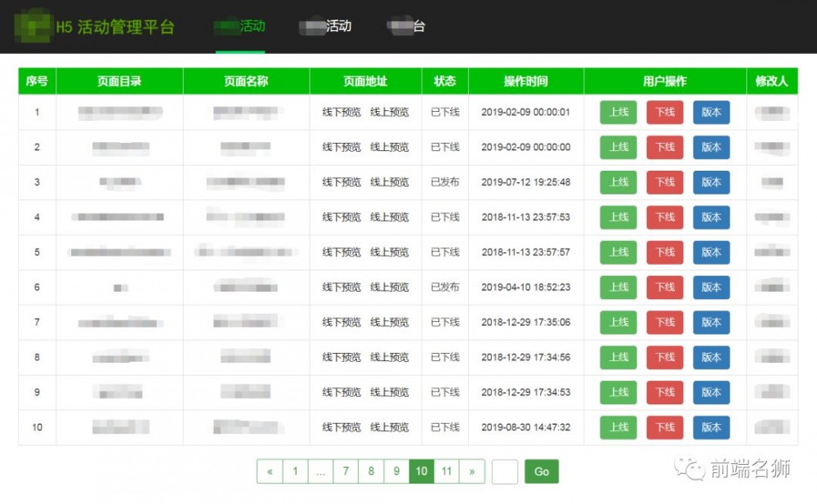Click 上线 button in row 9

coord(618,392)
